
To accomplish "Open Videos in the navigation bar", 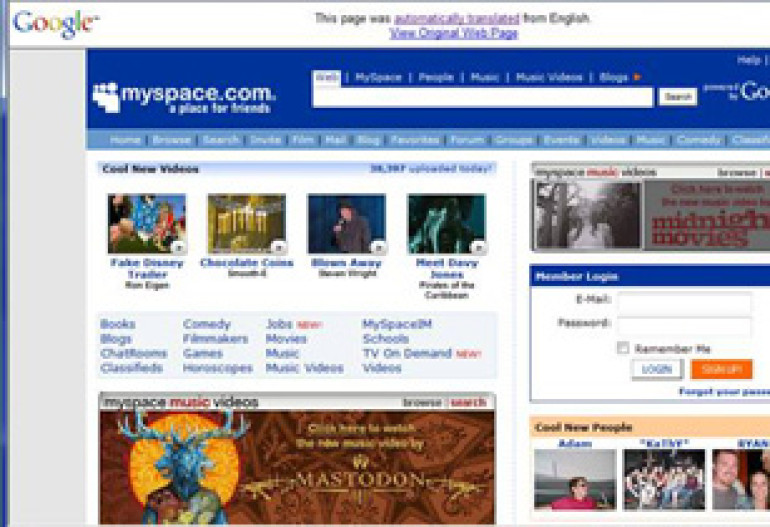I will coord(608,140).
